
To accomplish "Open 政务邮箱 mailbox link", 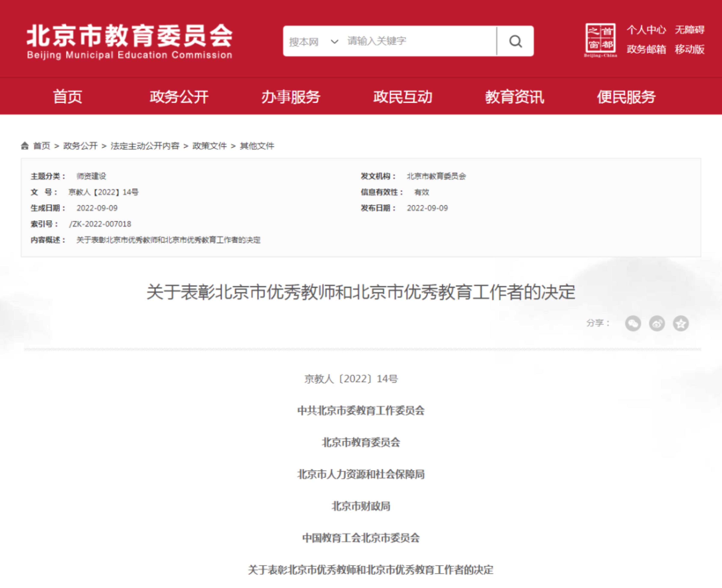I will pos(646,49).
